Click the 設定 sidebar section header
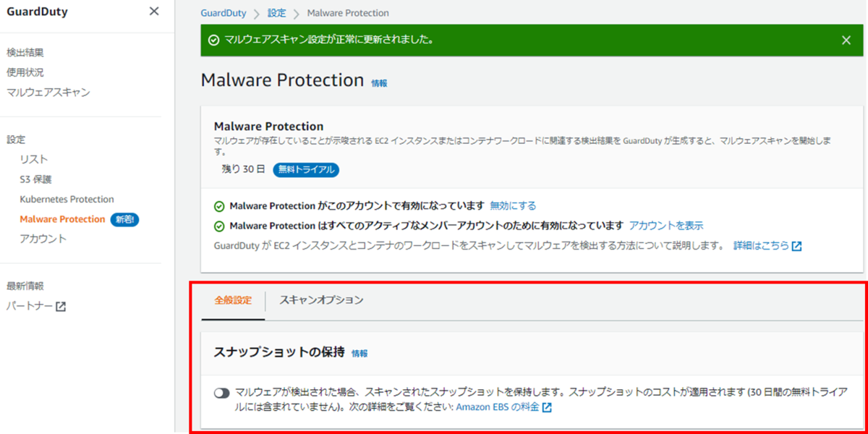The image size is (868, 434). click(16, 140)
